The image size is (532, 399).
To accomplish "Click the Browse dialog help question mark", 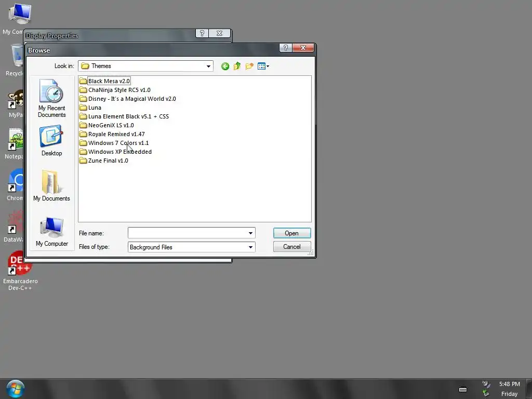I will [x=285, y=48].
